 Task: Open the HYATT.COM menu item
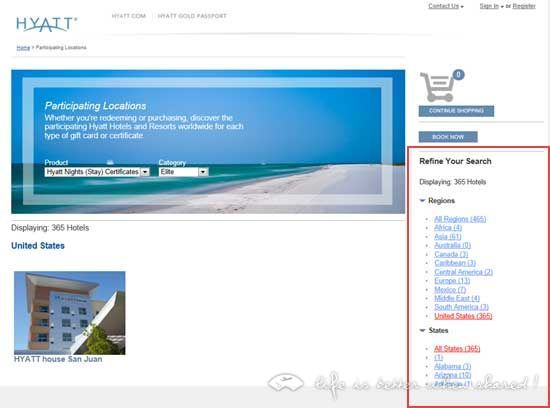tap(129, 16)
